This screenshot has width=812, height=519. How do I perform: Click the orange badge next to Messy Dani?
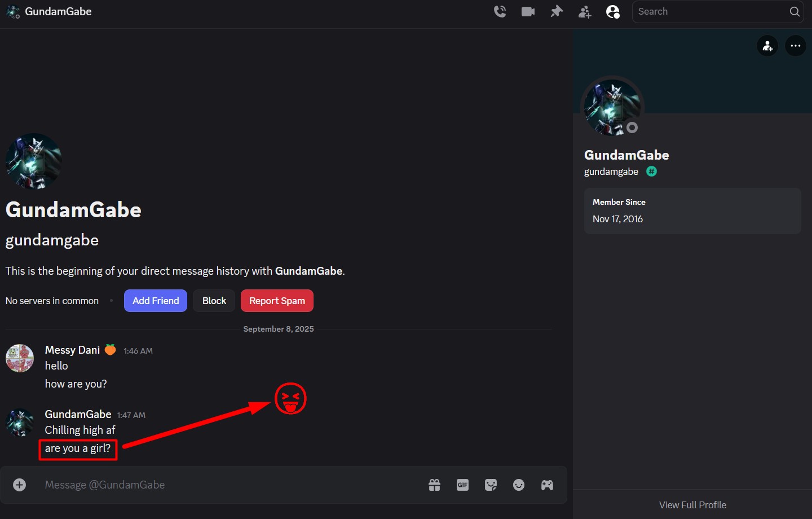pos(111,350)
